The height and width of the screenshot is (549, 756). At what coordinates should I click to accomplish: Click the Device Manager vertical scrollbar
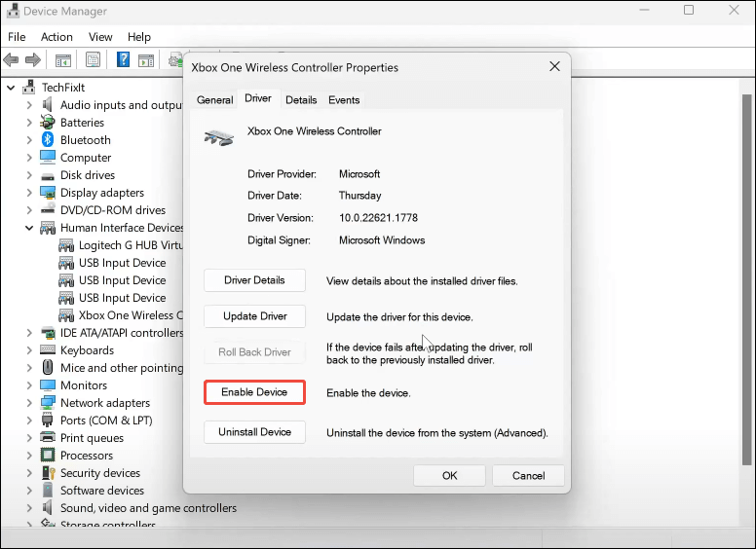(x=746, y=279)
